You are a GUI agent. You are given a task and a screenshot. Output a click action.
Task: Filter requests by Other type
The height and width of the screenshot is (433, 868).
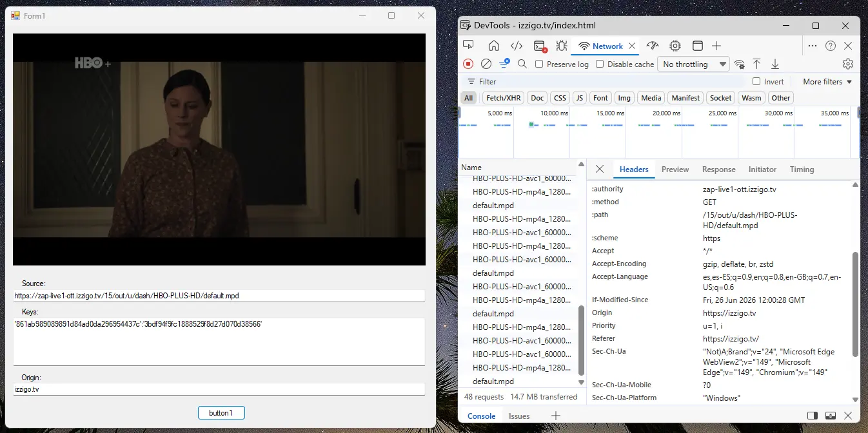780,98
